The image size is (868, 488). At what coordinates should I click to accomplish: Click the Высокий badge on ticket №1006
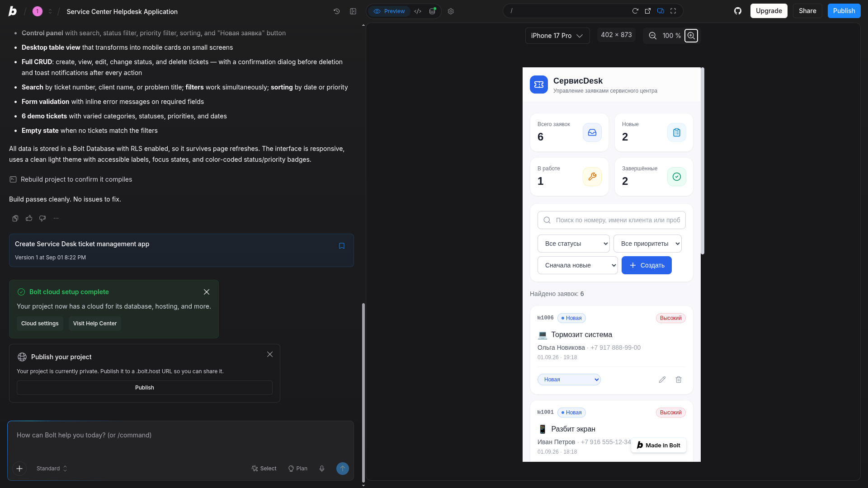point(671,318)
